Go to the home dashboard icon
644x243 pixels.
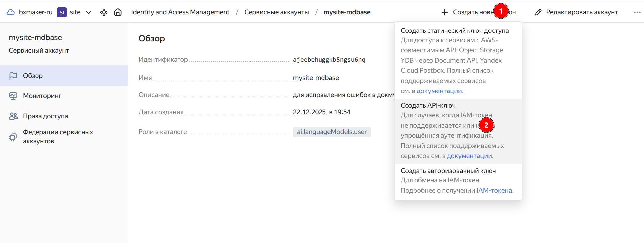coord(118,12)
